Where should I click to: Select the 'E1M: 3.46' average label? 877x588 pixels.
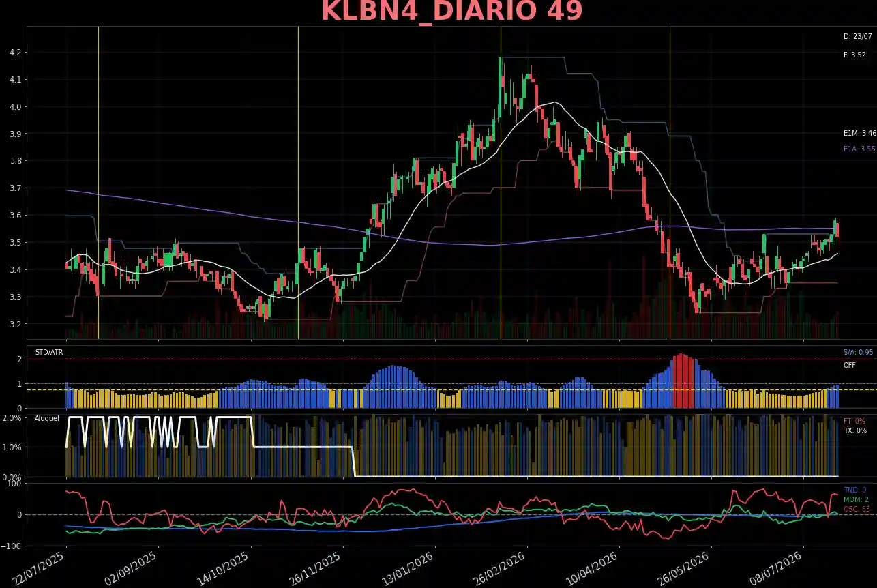(x=859, y=134)
